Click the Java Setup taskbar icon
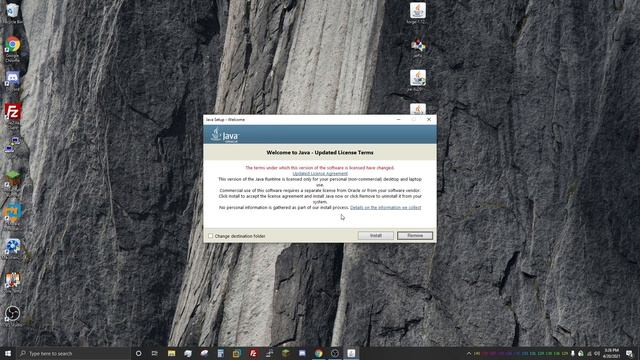 tap(351, 353)
